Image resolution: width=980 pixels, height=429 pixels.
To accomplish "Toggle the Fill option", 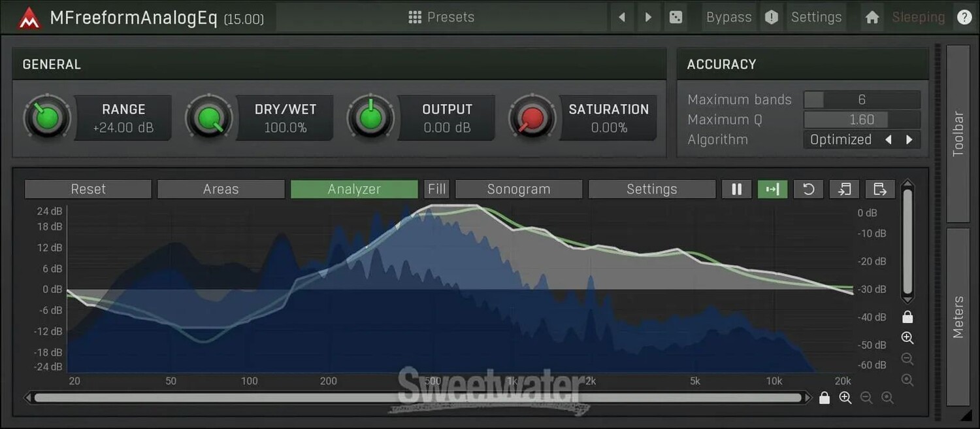I will tap(436, 189).
